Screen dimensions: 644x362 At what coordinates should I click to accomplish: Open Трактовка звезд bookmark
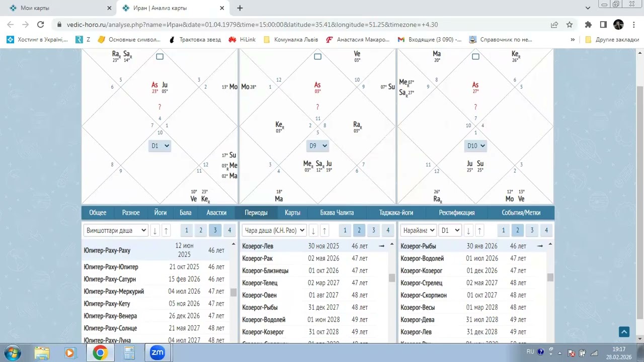pyautogui.click(x=195, y=39)
